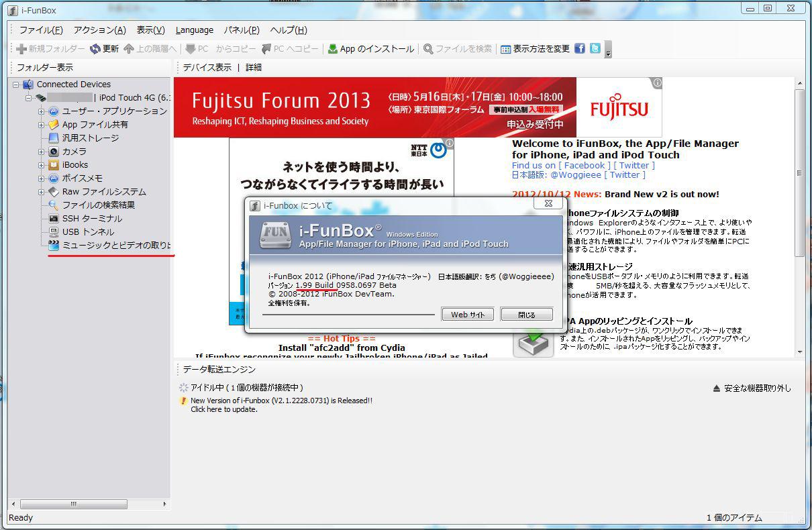Open toolbar overflow dropdown arrow
Image resolution: width=812 pixels, height=530 pixels.
608,52
